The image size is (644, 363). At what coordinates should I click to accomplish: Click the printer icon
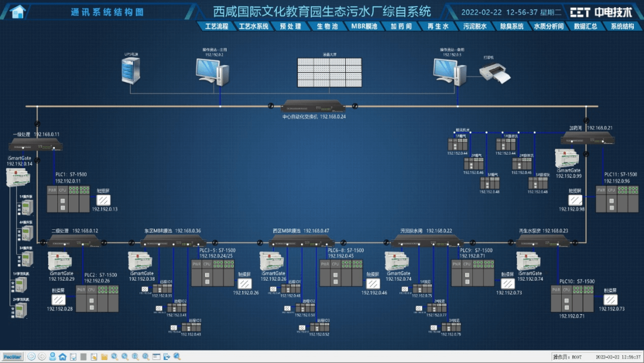click(494, 73)
